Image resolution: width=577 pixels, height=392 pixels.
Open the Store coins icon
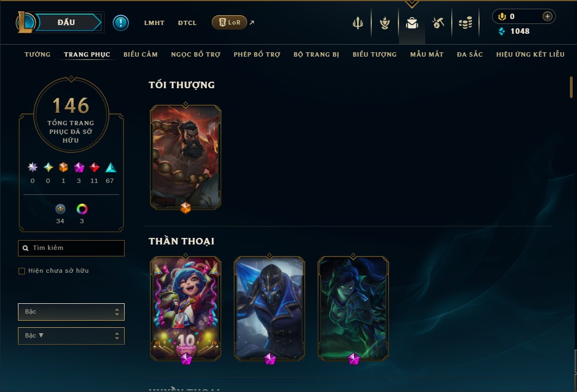pos(465,23)
